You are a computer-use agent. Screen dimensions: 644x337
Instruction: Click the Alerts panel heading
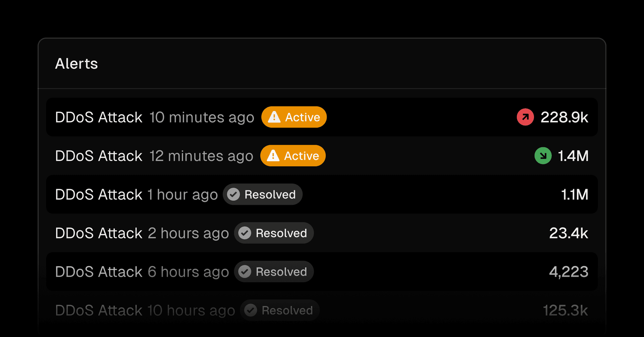(76, 63)
